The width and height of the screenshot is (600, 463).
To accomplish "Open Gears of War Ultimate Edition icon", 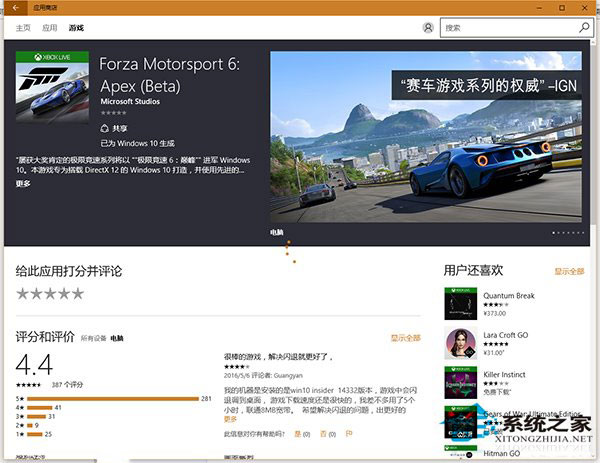I will pyautogui.click(x=461, y=422).
